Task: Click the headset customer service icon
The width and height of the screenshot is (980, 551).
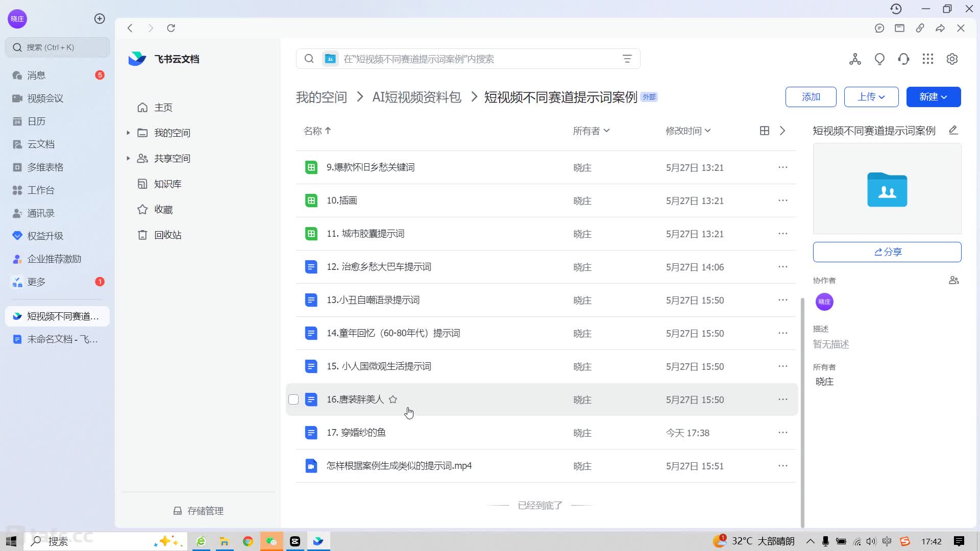Action: [903, 59]
